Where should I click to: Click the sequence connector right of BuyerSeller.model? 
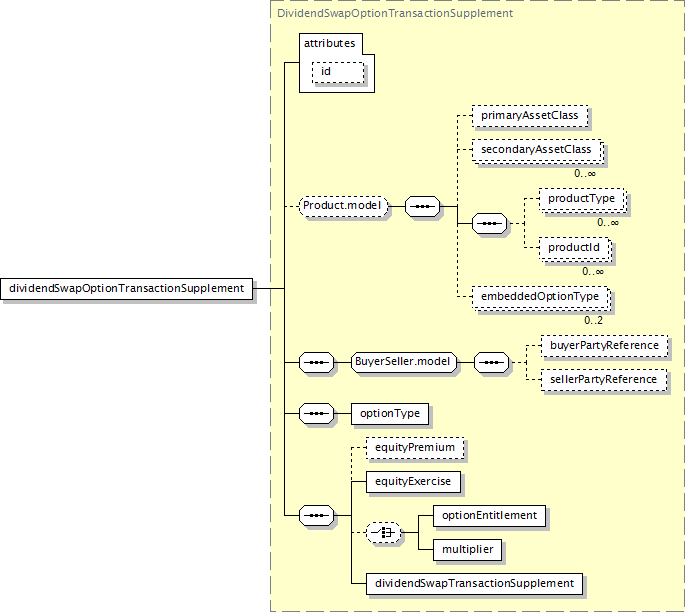pos(490,363)
